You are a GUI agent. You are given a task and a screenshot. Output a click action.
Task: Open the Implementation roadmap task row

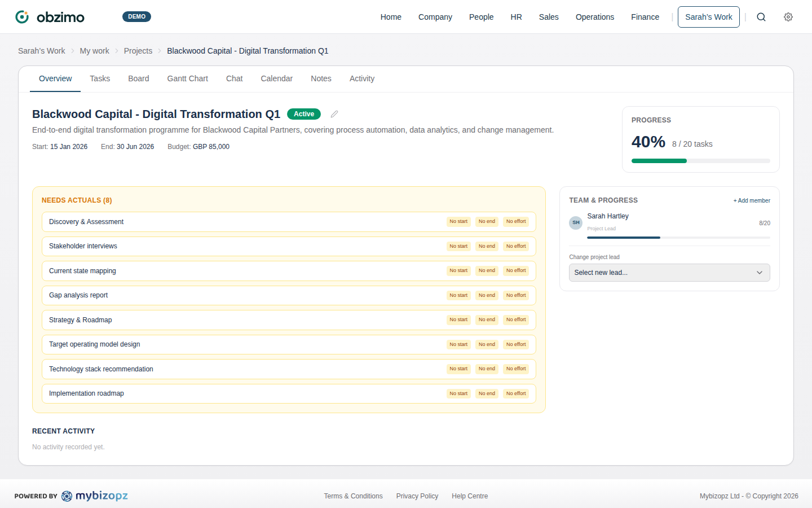click(289, 393)
